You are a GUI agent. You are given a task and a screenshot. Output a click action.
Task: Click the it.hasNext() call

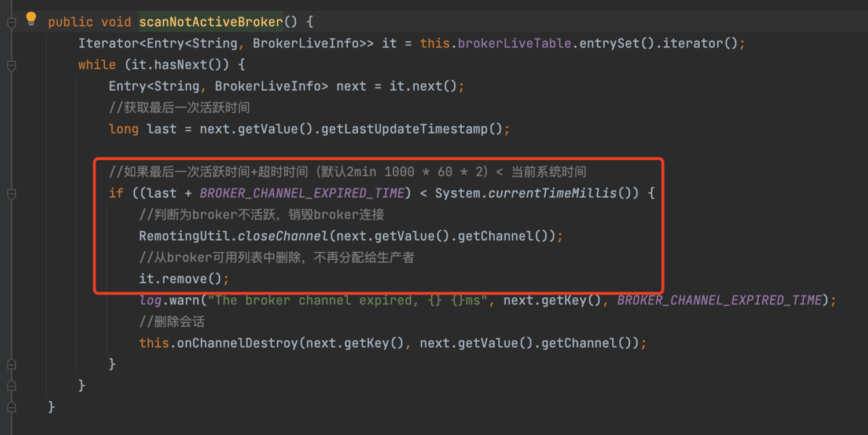click(x=181, y=65)
